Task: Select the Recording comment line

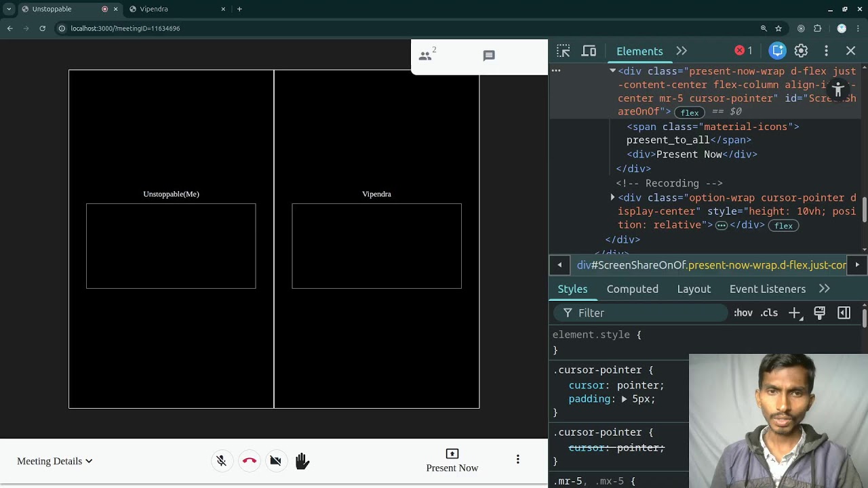Action: [669, 183]
